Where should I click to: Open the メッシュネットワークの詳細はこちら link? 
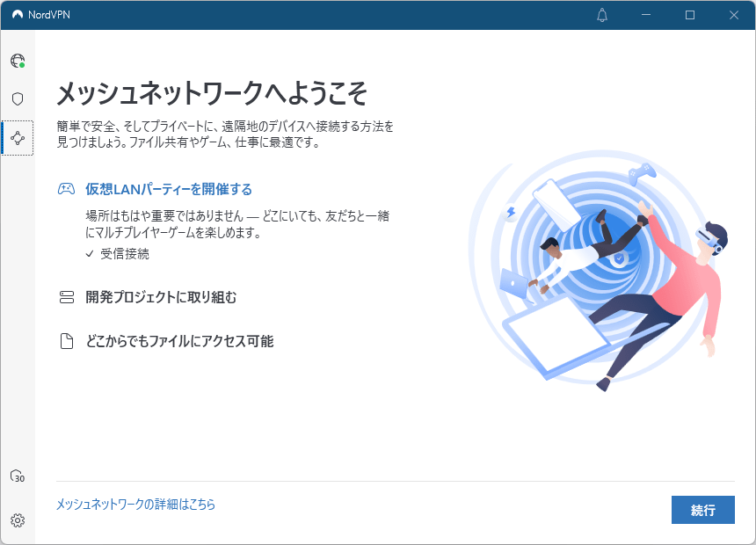tap(136, 505)
